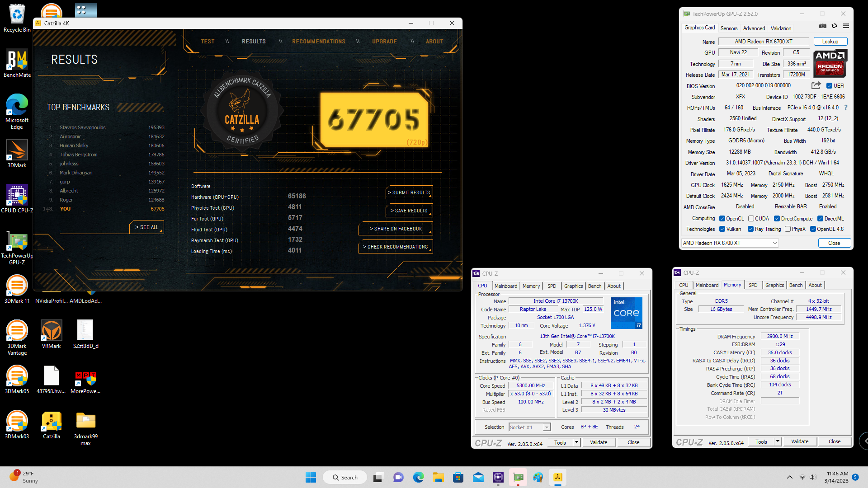Viewport: 868px width, 488px height.
Task: Click Save Results button in Catzilla
Action: 409,211
